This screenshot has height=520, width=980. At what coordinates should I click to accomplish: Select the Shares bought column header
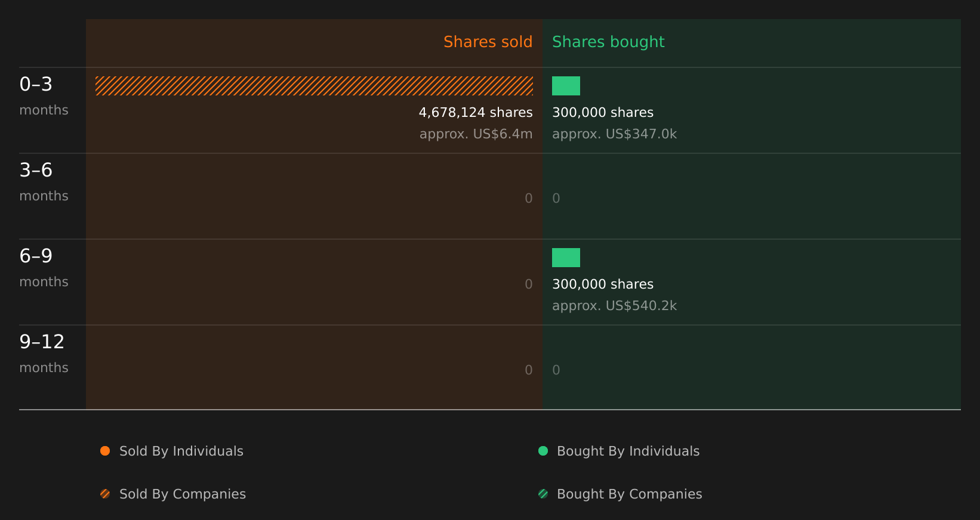coord(608,42)
